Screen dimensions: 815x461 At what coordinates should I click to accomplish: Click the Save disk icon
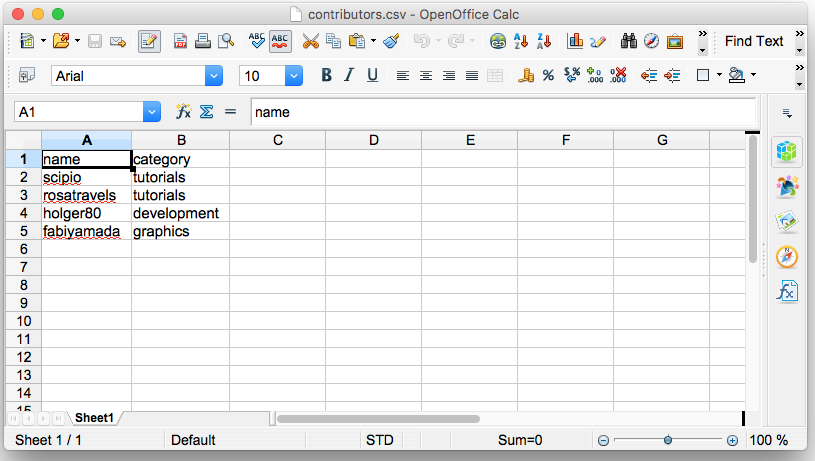[x=95, y=41]
